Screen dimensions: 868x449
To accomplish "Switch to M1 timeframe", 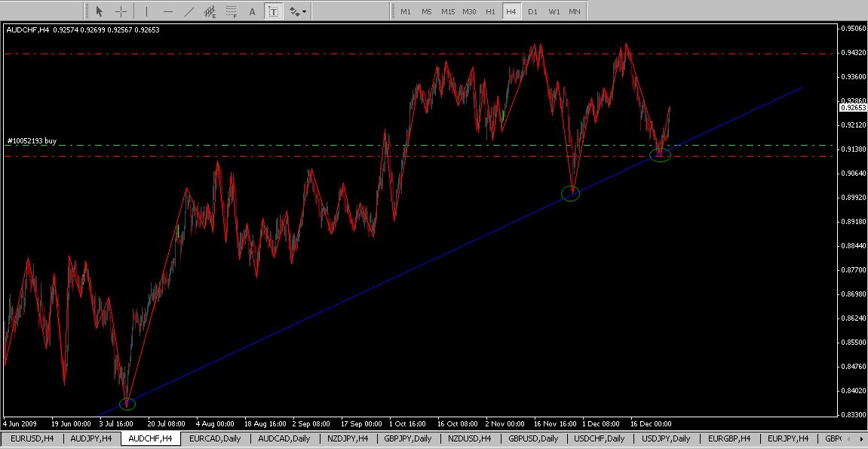I will click(x=406, y=11).
